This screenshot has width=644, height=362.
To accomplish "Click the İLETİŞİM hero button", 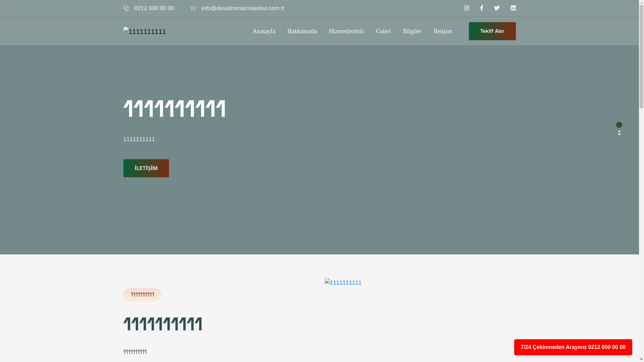I will click(x=146, y=168).
